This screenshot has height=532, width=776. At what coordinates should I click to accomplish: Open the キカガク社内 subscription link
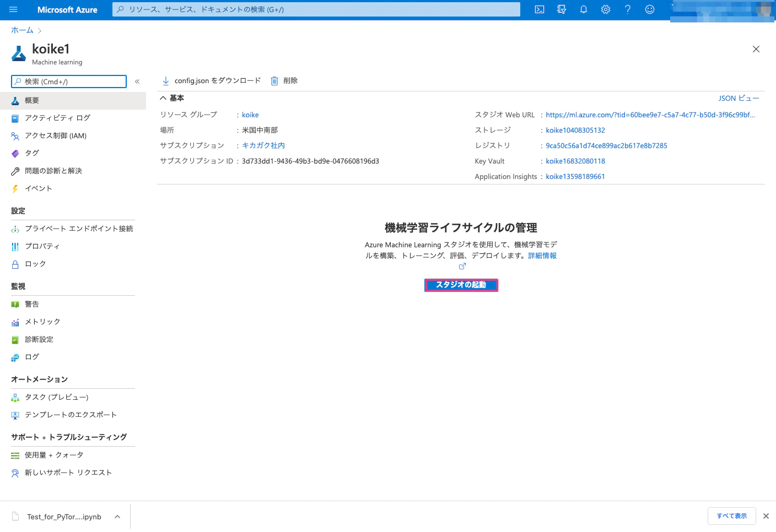point(263,145)
